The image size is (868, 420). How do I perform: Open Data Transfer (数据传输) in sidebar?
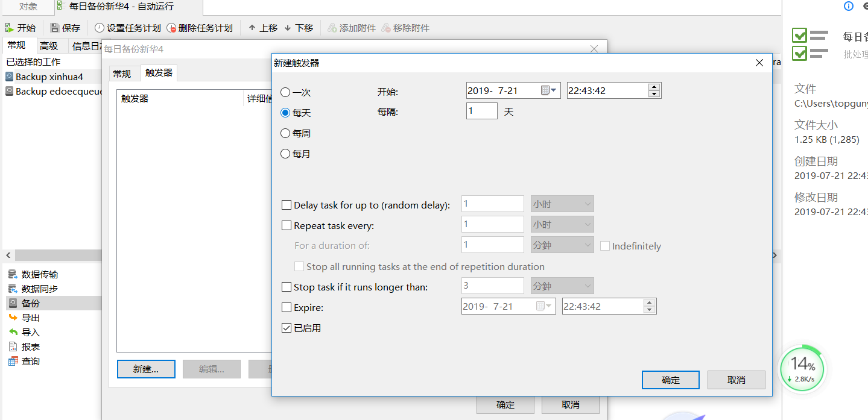(13, 274)
